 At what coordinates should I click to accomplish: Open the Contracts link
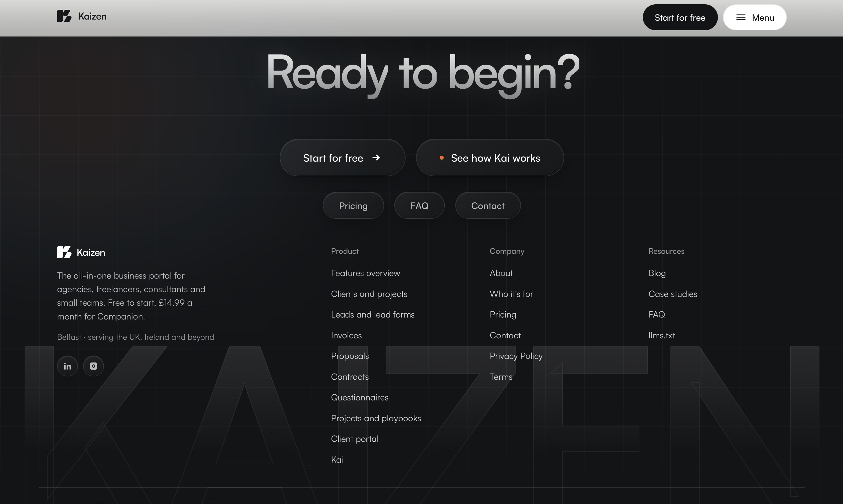[x=350, y=377]
